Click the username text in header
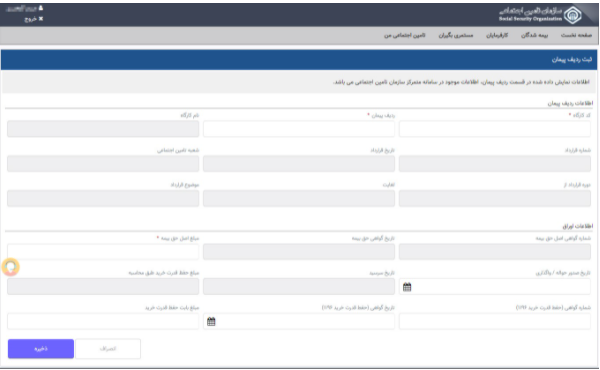Screen dimensions: 600x370 tap(21, 8)
